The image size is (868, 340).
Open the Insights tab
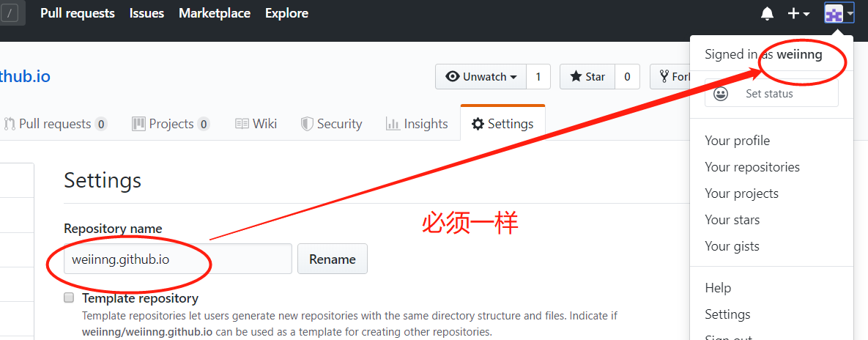coord(417,124)
